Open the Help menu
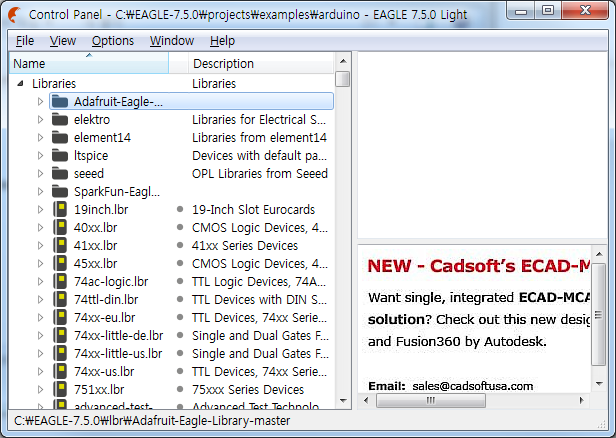The image size is (616, 438). pos(222,40)
